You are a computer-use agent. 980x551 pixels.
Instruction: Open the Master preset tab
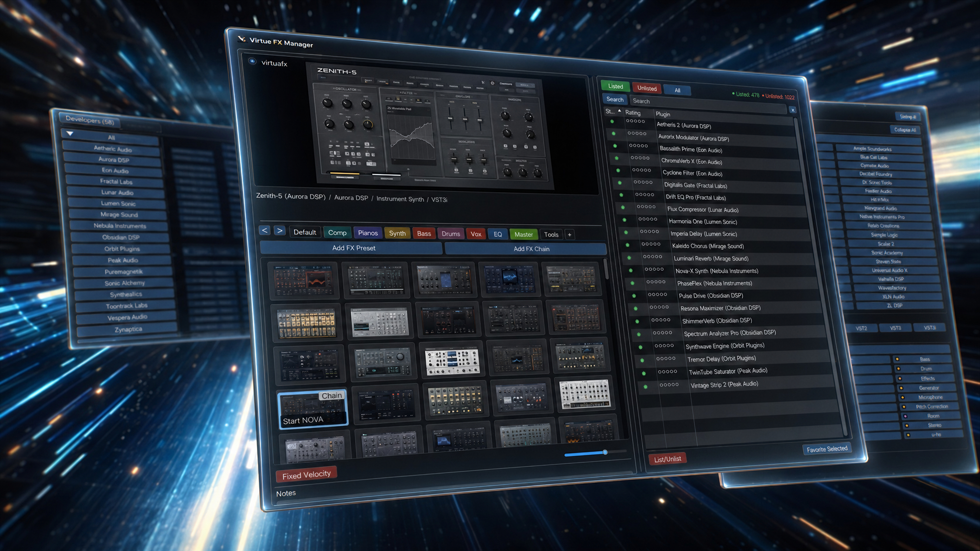coord(523,234)
